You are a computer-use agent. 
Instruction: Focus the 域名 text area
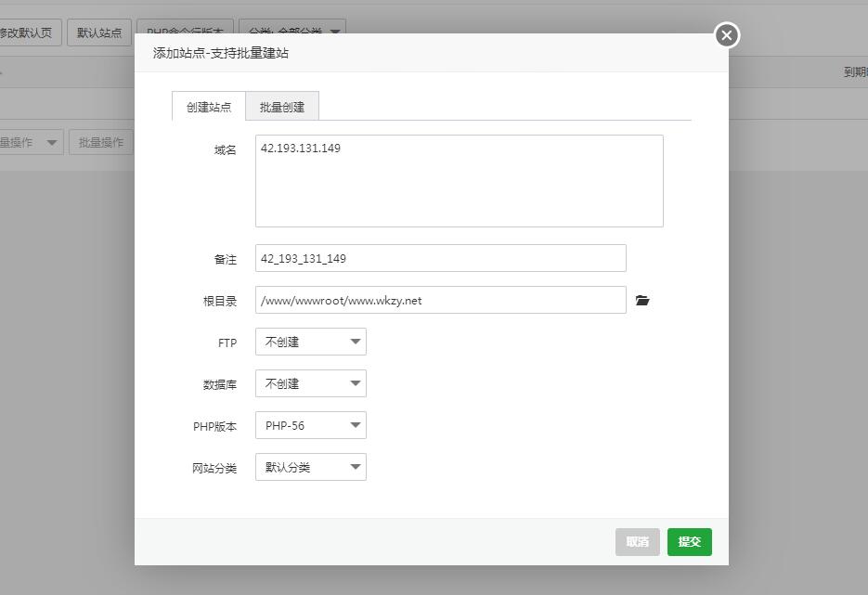(459, 181)
